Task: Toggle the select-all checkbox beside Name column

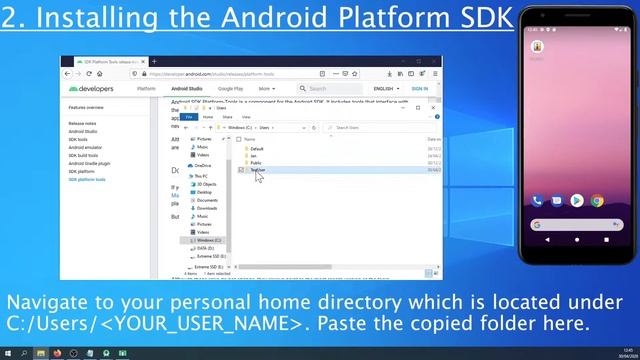Action: (239, 139)
